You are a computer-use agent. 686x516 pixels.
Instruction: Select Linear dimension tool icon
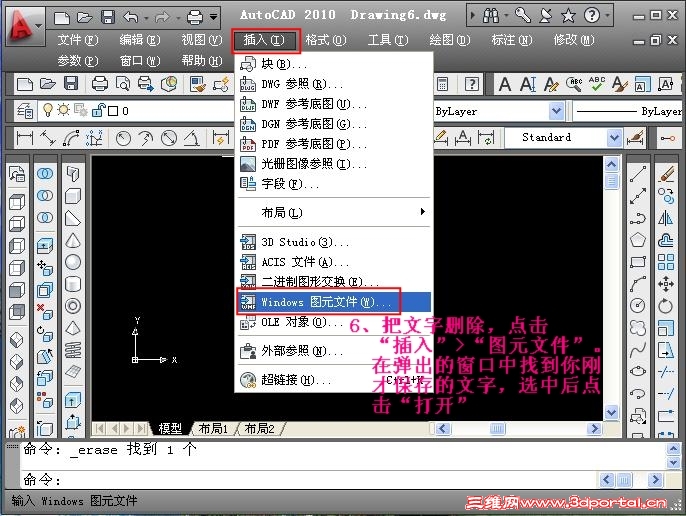(x=24, y=138)
